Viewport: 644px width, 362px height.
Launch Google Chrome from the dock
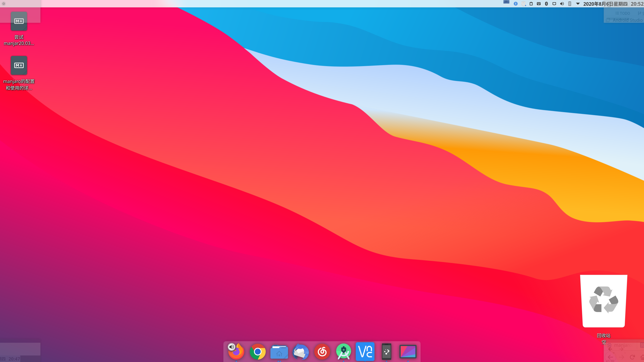pyautogui.click(x=258, y=352)
